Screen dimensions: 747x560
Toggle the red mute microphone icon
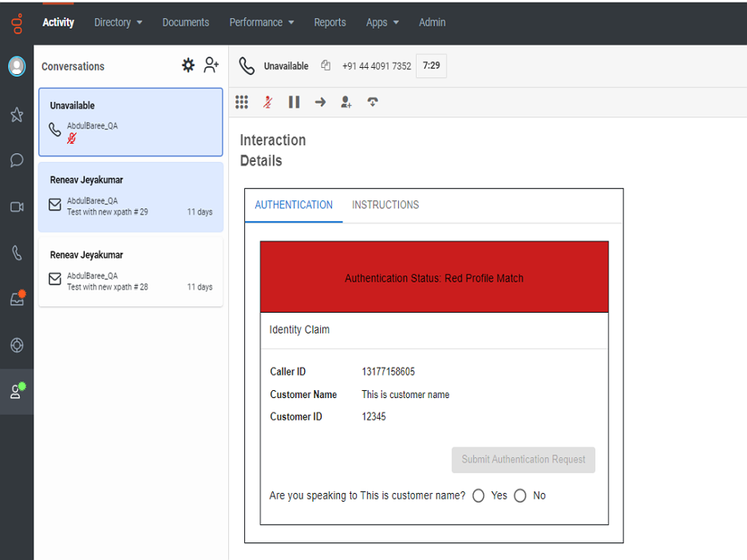click(268, 102)
